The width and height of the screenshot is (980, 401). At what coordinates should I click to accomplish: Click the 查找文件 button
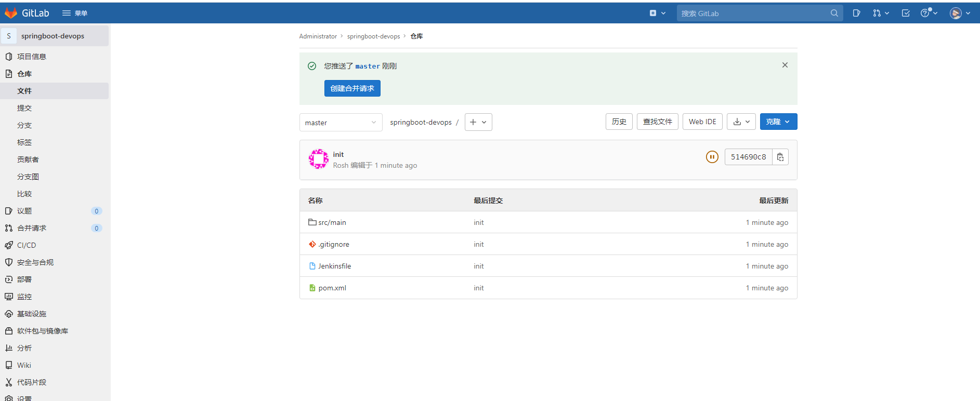coord(658,122)
